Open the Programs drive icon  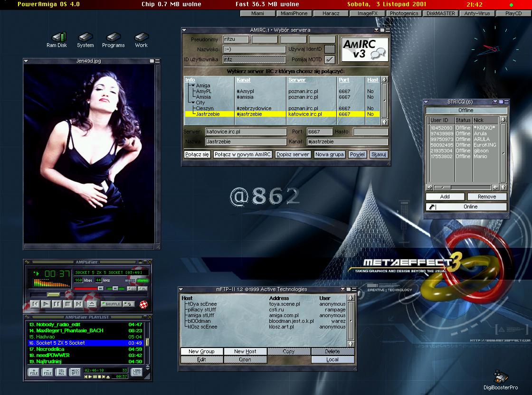pos(114,40)
